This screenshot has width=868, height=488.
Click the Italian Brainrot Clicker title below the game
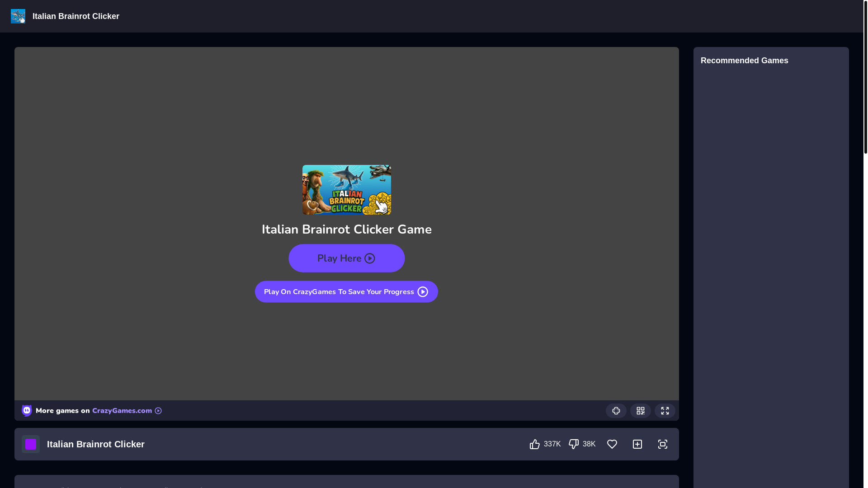[x=96, y=444]
